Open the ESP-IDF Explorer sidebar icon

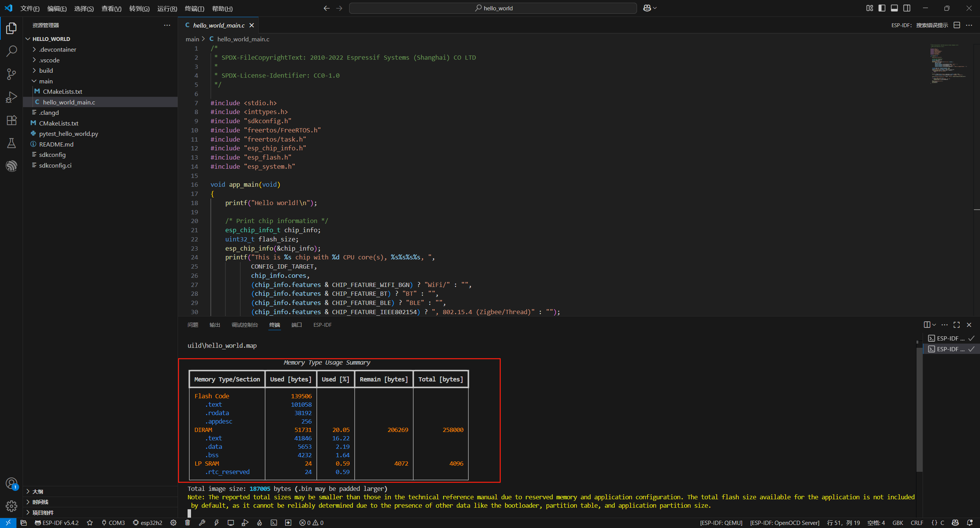coord(11,166)
